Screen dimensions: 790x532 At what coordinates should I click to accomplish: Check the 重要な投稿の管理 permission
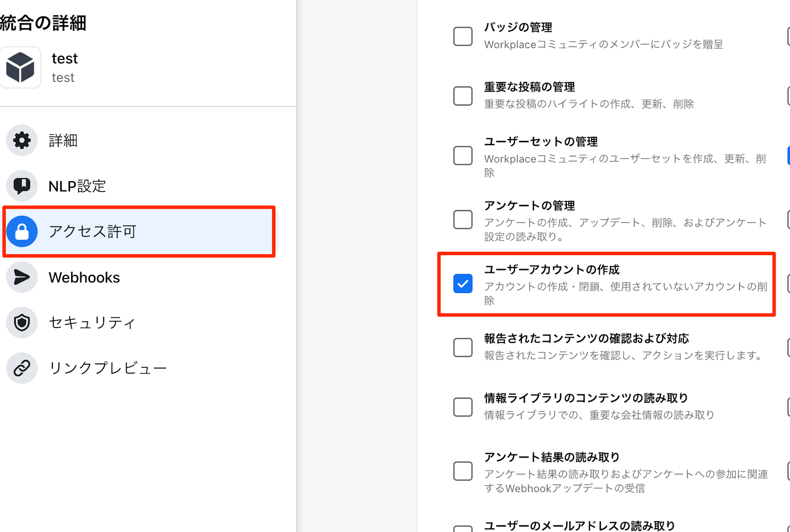click(x=463, y=96)
